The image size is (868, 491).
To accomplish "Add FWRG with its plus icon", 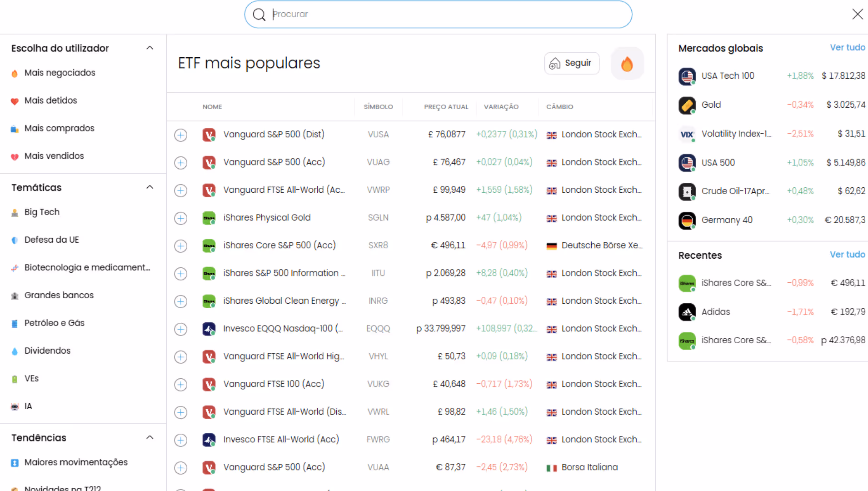I will (x=181, y=440).
